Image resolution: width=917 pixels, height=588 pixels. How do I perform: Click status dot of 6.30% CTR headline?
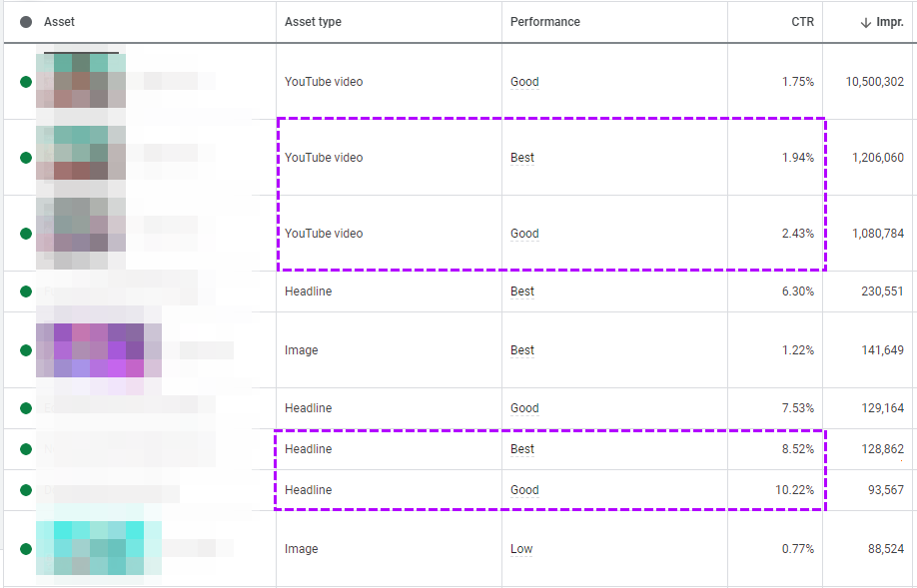click(x=26, y=292)
